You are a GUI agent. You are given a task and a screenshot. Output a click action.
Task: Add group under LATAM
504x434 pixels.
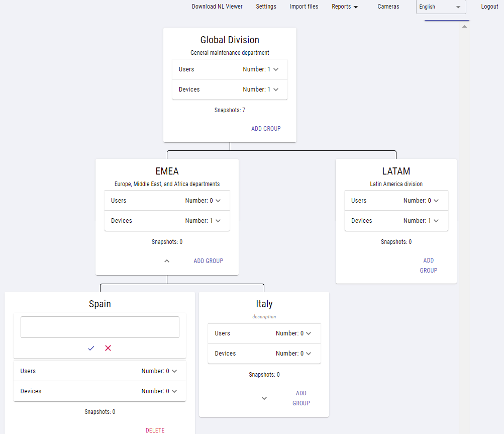pos(428,266)
